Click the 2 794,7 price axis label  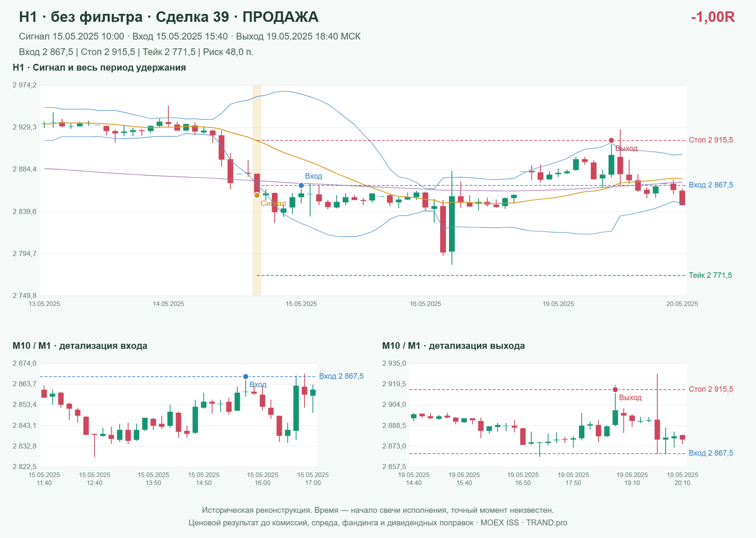click(24, 253)
